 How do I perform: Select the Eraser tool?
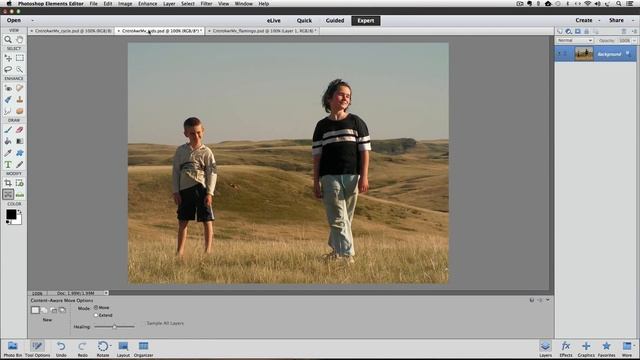pyautogui.click(x=20, y=130)
